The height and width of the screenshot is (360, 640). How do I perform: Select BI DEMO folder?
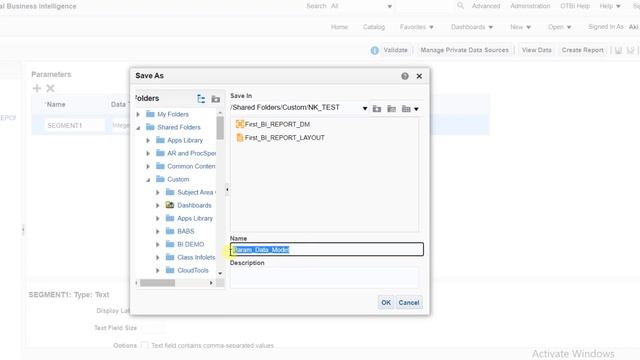(x=191, y=244)
